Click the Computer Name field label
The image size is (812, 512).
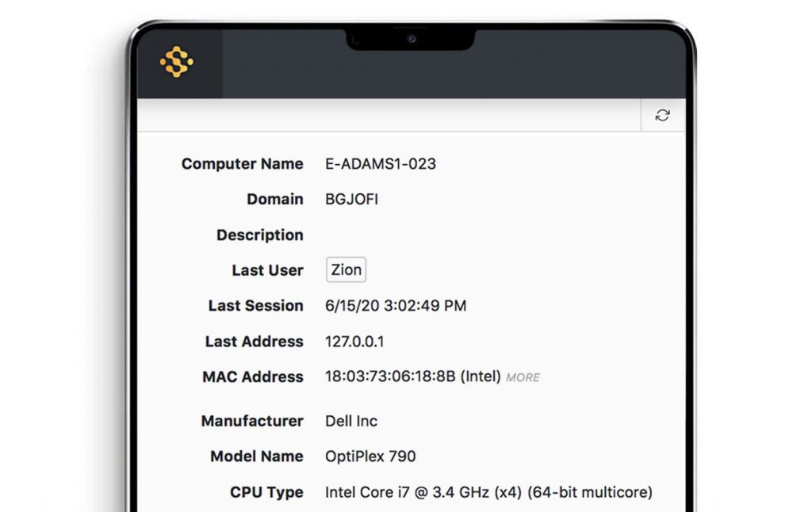coord(242,164)
